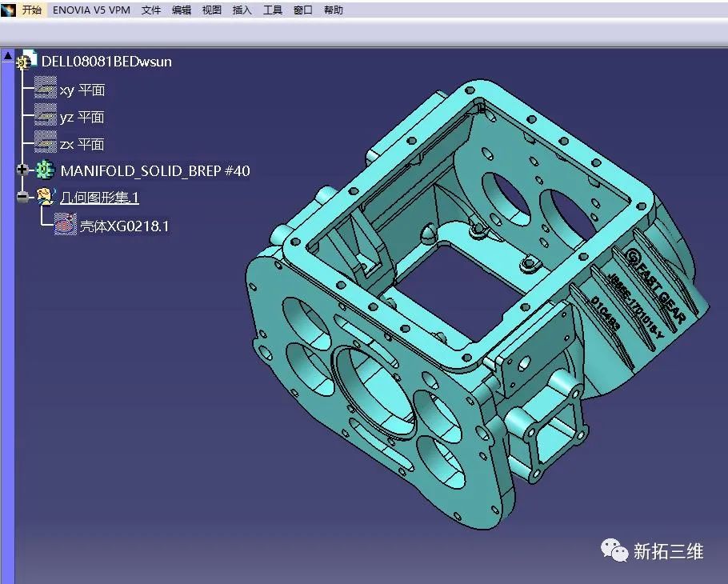Select the DELL08081BEDwsun root node
Screen dimensions: 728x584
[x=106, y=62]
